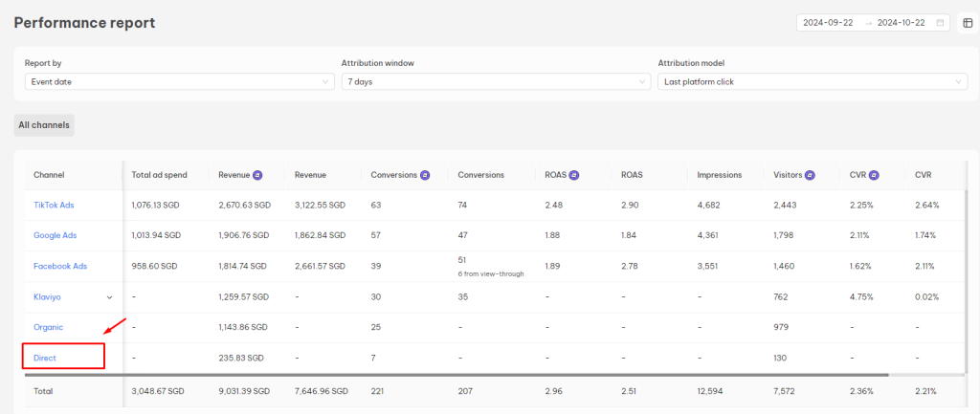
Task: Click the purple icon beside Visitors header
Action: pos(810,175)
